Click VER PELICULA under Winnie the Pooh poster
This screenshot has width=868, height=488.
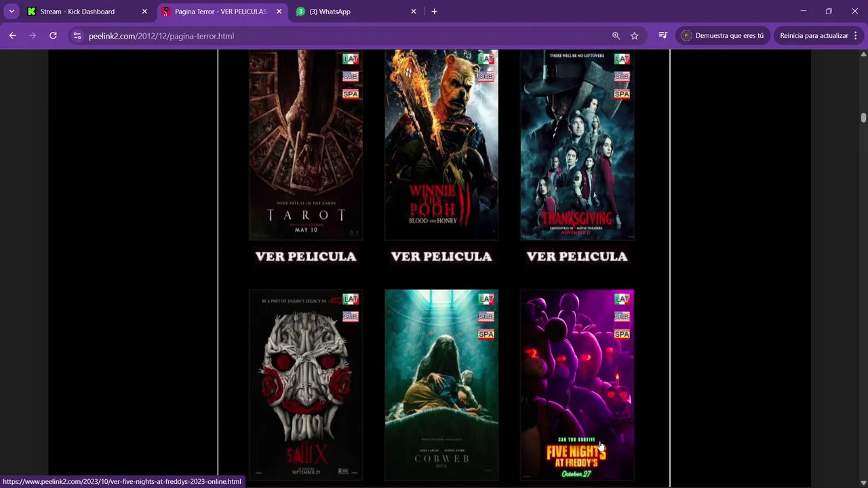click(441, 256)
